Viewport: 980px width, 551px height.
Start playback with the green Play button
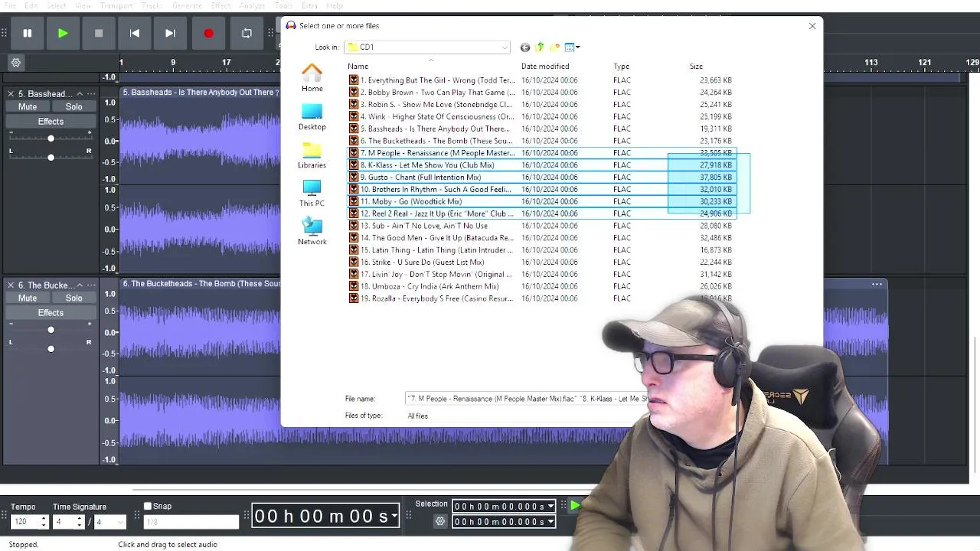63,33
